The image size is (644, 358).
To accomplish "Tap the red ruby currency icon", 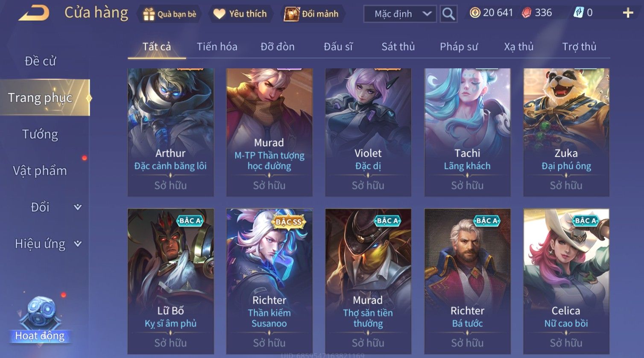I will 527,13.
